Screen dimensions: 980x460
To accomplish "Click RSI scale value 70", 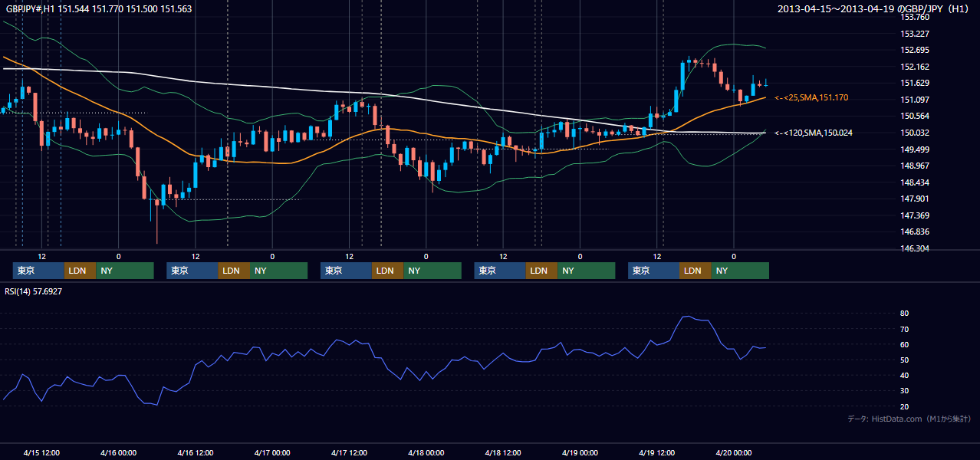I will [905, 329].
